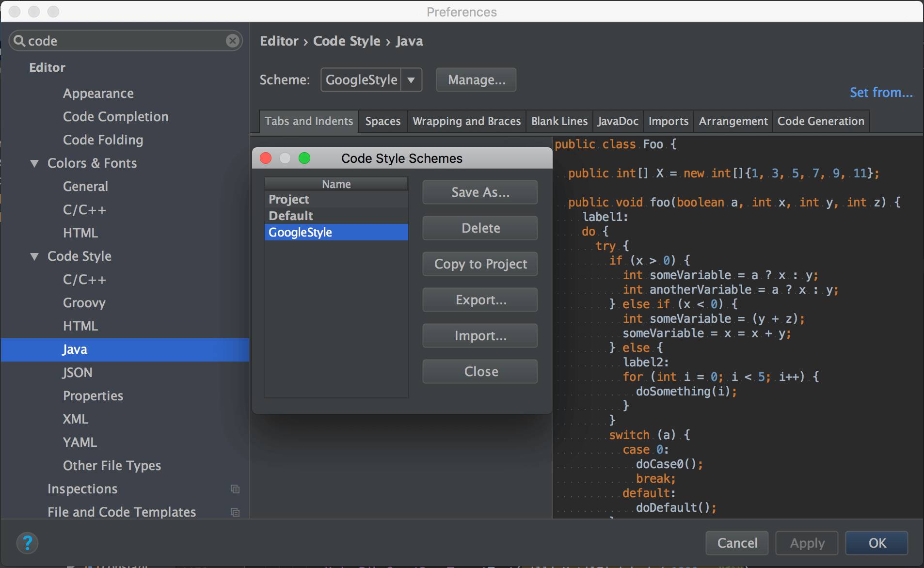924x568 pixels.
Task: Click the Set from... link
Action: (881, 92)
